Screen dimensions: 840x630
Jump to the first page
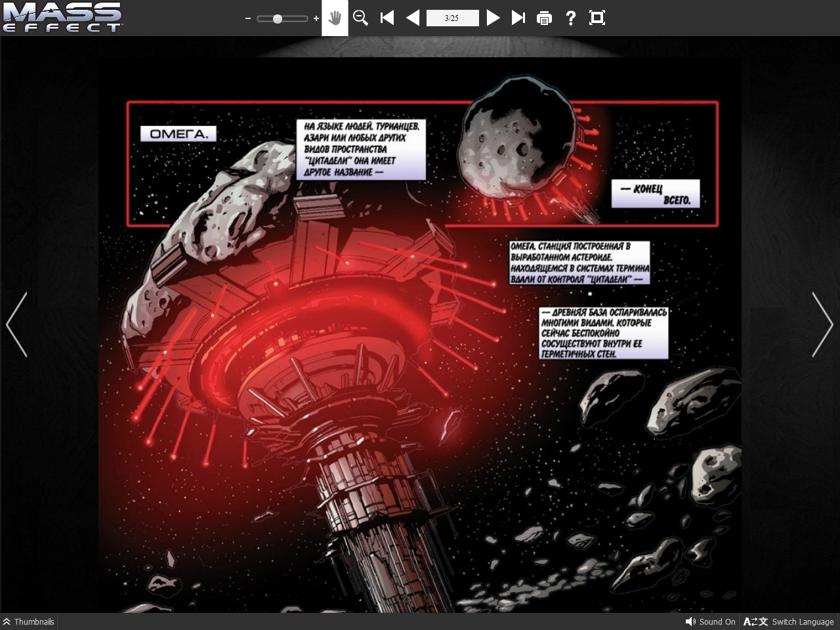click(387, 18)
